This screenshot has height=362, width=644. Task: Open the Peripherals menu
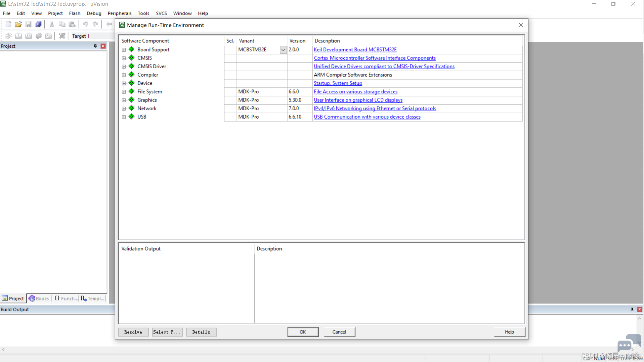120,13
